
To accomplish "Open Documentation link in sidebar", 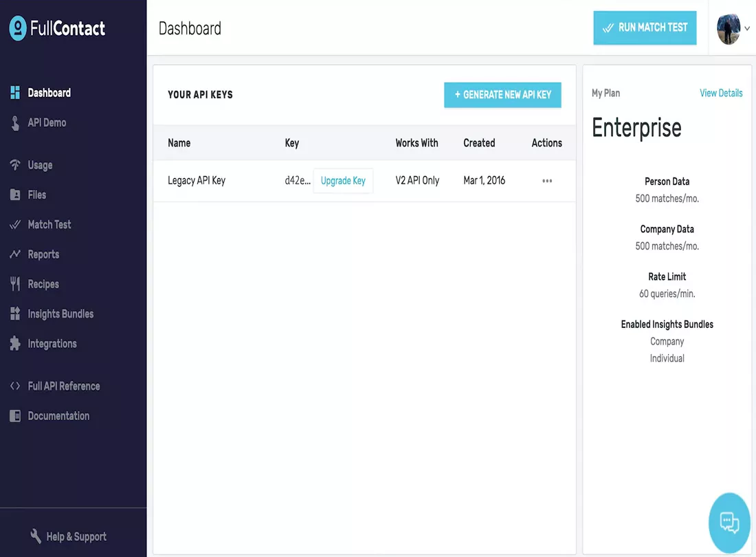I will point(58,416).
